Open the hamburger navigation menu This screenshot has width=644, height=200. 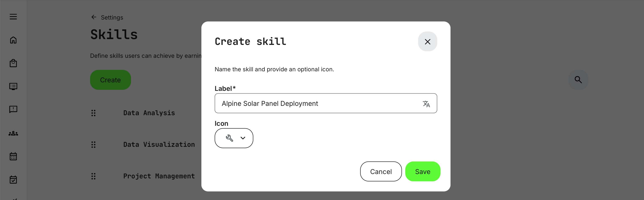tap(13, 16)
